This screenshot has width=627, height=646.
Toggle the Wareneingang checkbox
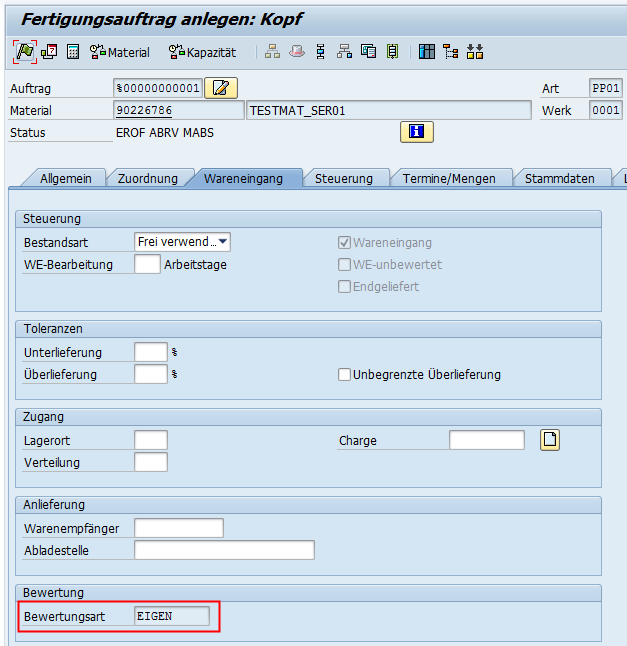[x=345, y=242]
